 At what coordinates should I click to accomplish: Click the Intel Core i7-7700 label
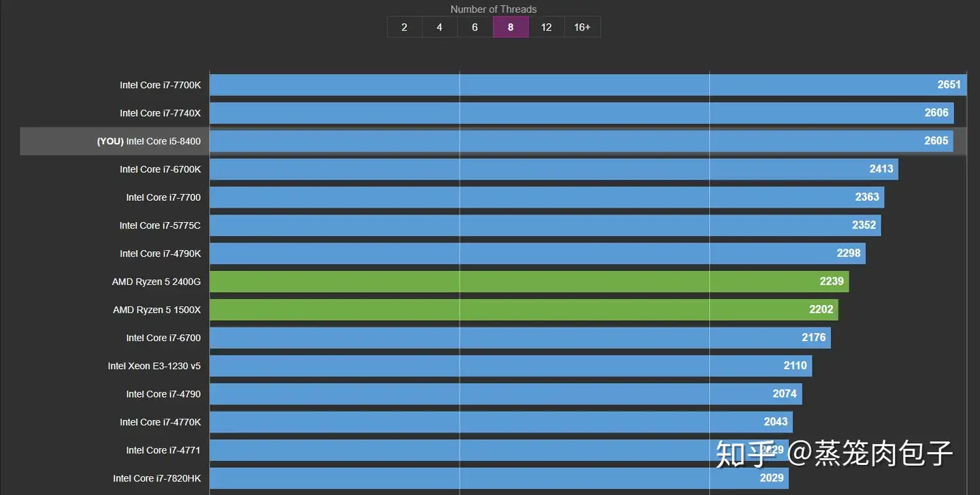tap(163, 197)
